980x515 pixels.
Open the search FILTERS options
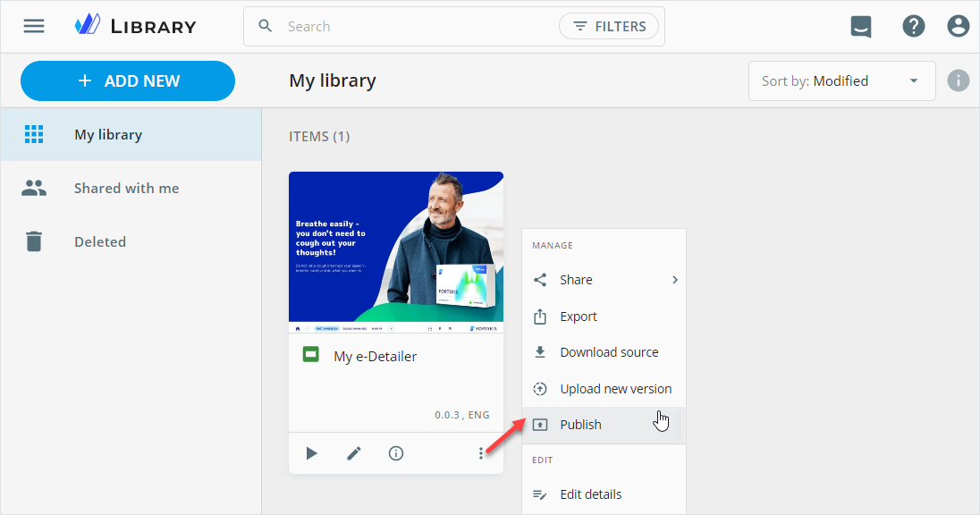tap(609, 27)
